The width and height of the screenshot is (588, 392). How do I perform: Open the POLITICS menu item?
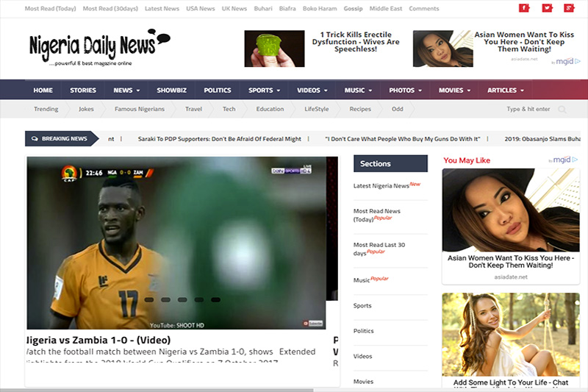(x=218, y=90)
